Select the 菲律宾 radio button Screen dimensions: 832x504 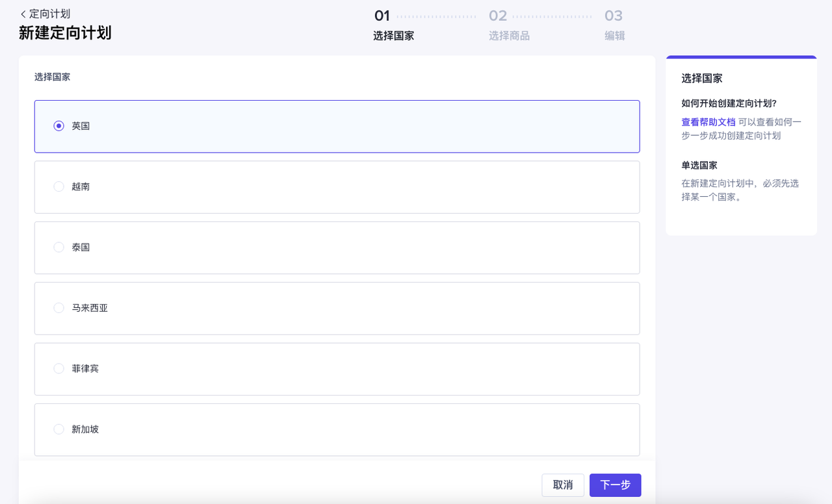click(58, 368)
